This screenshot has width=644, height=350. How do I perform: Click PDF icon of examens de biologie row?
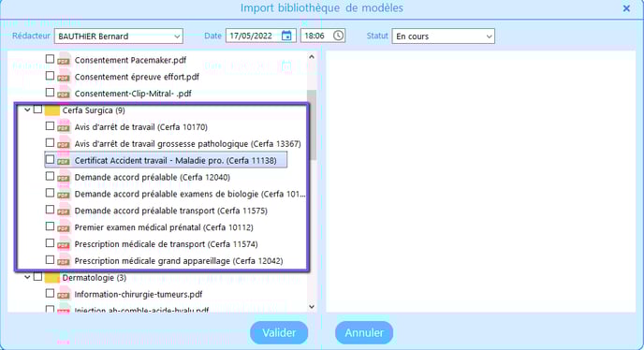point(64,194)
